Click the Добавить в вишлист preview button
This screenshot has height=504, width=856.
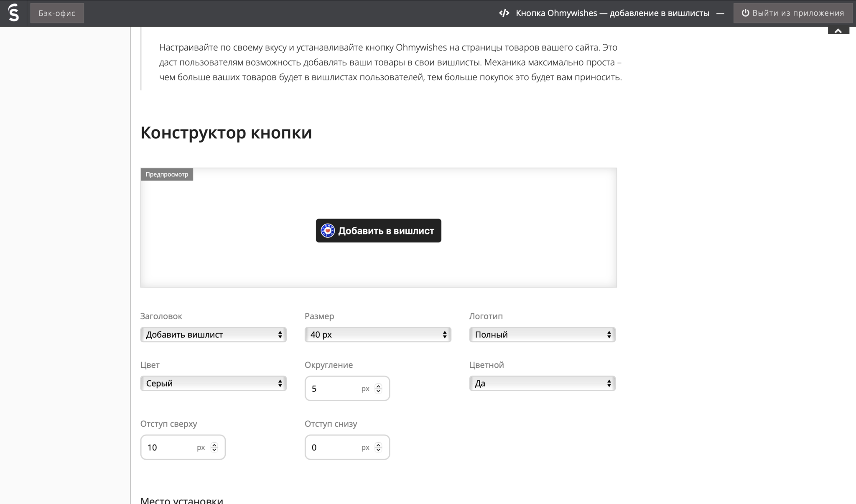click(378, 231)
